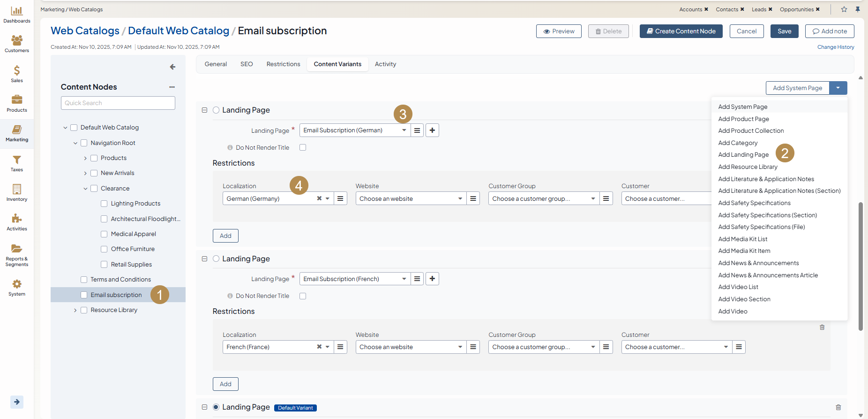The width and height of the screenshot is (868, 419).
Task: Select the French Landing Page default radio
Action: pyautogui.click(x=216, y=259)
